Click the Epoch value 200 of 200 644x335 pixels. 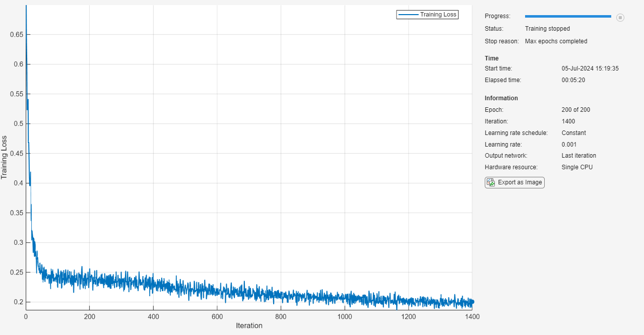[575, 110]
